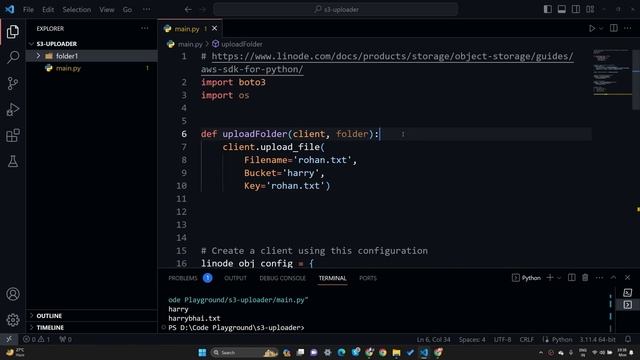Click the uploadFolder breadcrumb
Image resolution: width=640 pixels, height=360 pixels.
coord(241,44)
